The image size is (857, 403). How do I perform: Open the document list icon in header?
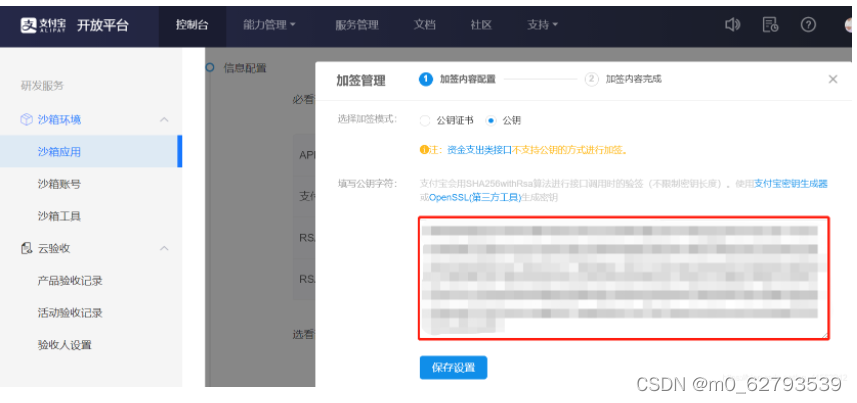click(x=770, y=25)
